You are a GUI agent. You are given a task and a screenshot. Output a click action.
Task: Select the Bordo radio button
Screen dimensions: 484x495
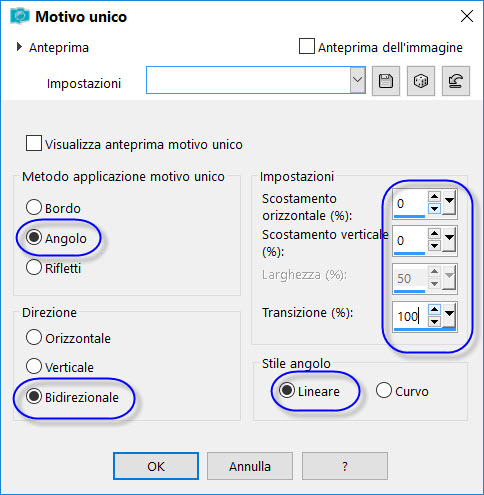(34, 207)
